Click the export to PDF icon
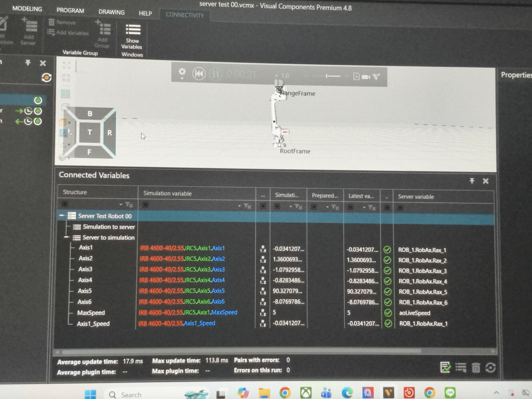 click(356, 76)
